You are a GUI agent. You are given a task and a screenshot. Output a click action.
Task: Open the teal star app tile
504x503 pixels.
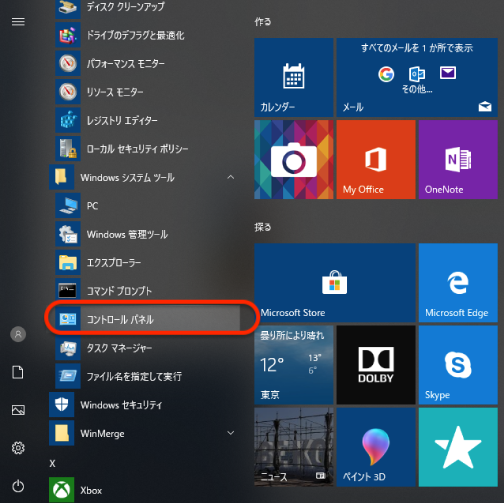pos(458,447)
